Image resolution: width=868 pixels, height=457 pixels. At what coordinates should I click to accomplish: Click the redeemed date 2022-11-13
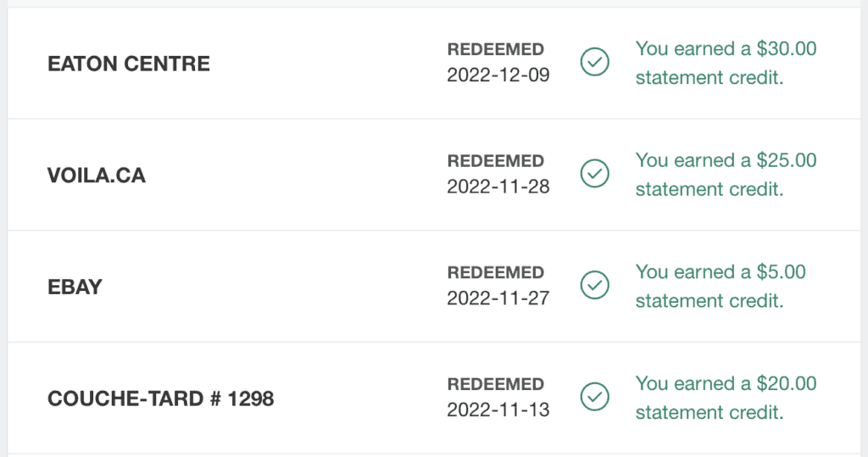click(498, 410)
